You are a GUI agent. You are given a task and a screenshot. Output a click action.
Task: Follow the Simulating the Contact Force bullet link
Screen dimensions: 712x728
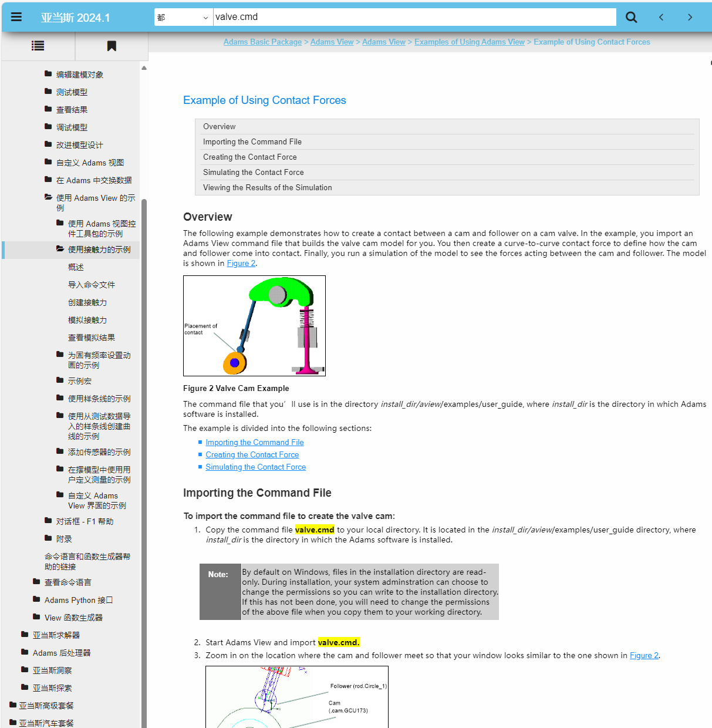256,467
